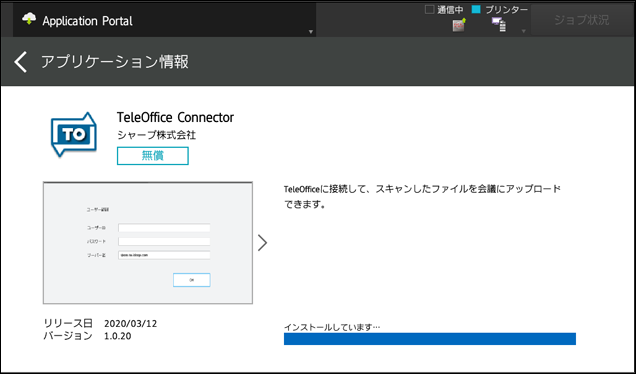Click the printer job icon under プリンター
The height and width of the screenshot is (374, 636).
tap(499, 25)
